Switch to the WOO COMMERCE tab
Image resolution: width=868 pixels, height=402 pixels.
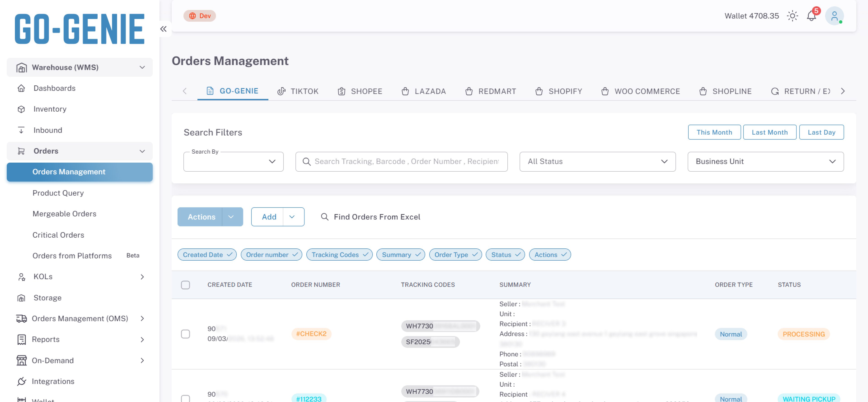pos(640,91)
